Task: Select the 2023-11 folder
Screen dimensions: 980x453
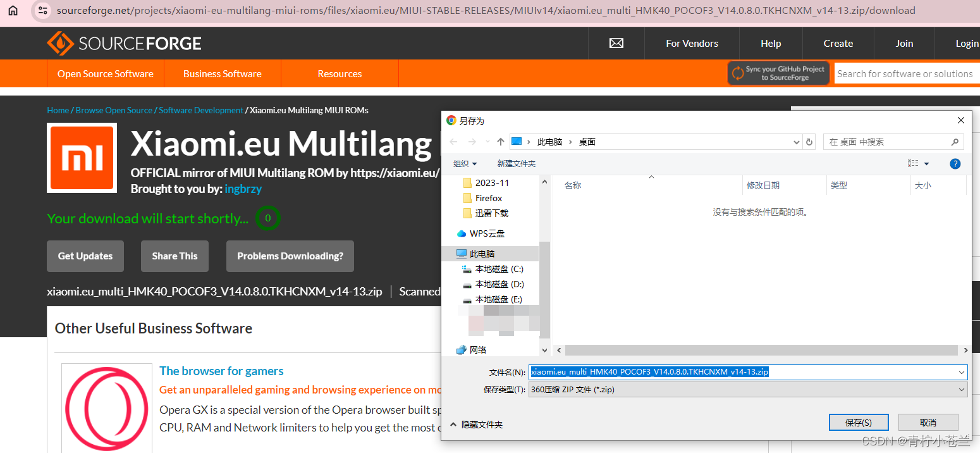Action: point(486,183)
